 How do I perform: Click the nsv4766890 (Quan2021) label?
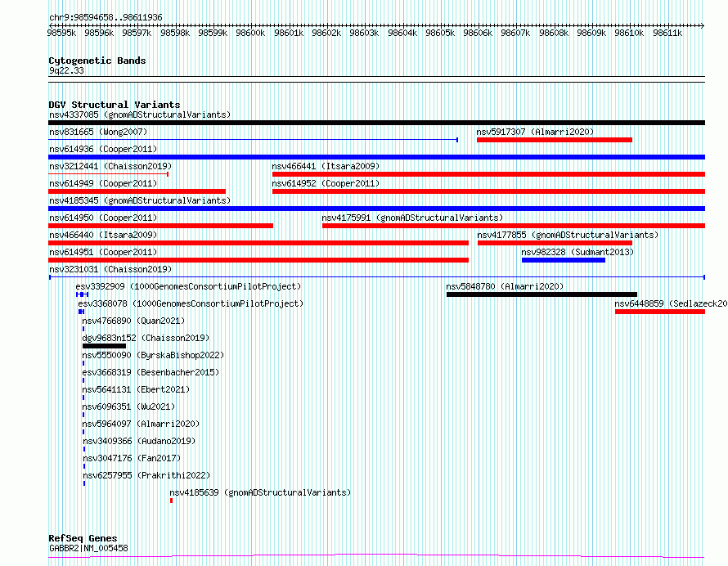(x=133, y=321)
